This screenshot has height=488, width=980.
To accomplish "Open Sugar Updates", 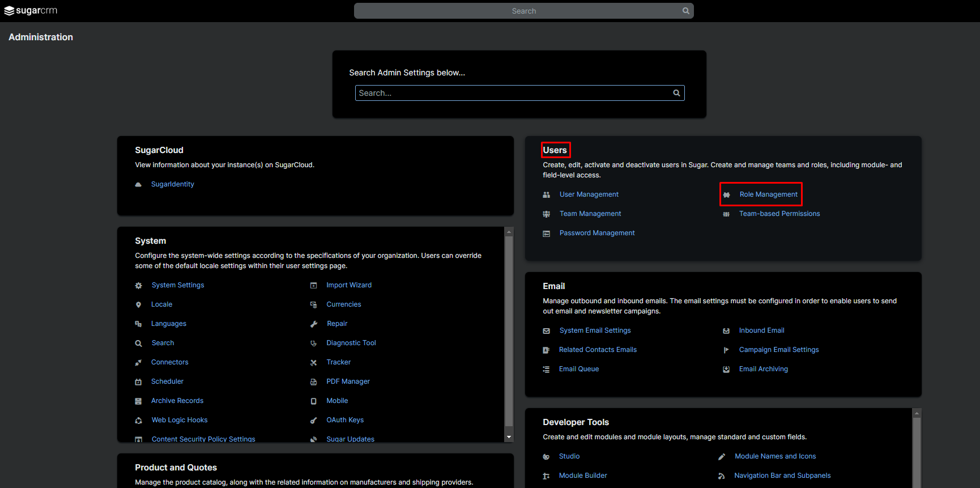I will (350, 439).
